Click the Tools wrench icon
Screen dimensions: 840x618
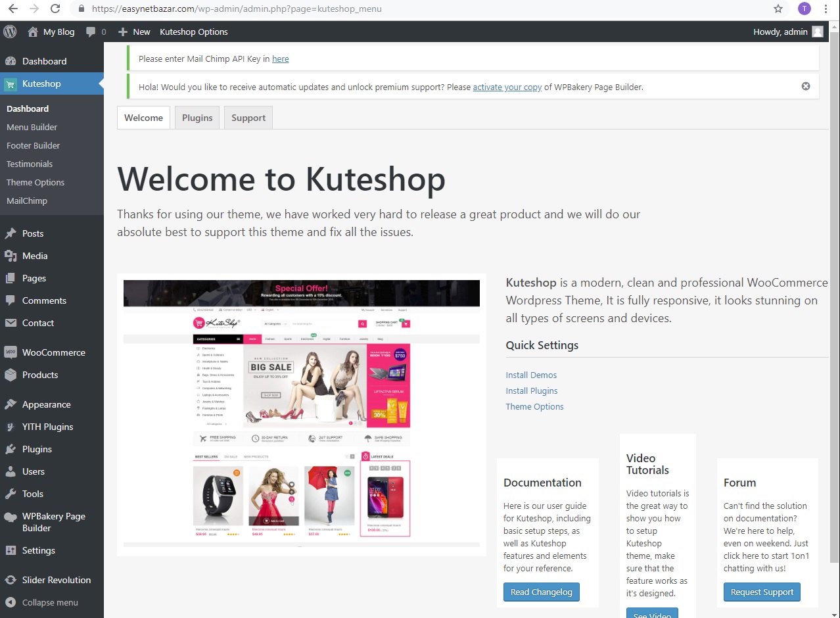[11, 494]
